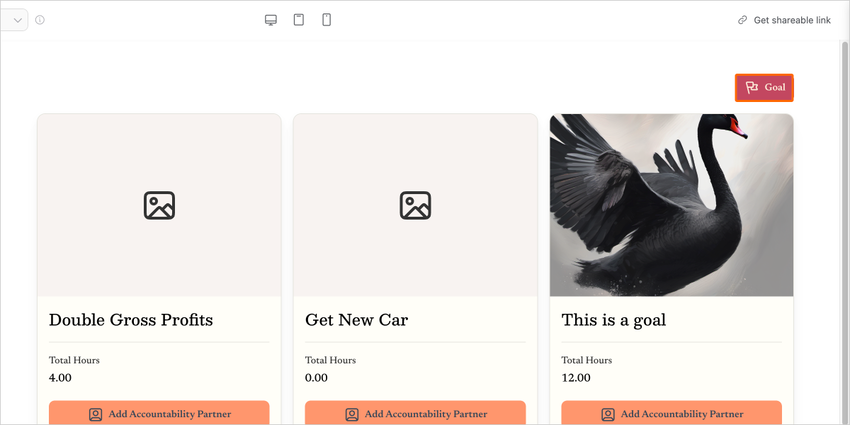Click image placeholder icon on Double Gross Profits

(159, 205)
